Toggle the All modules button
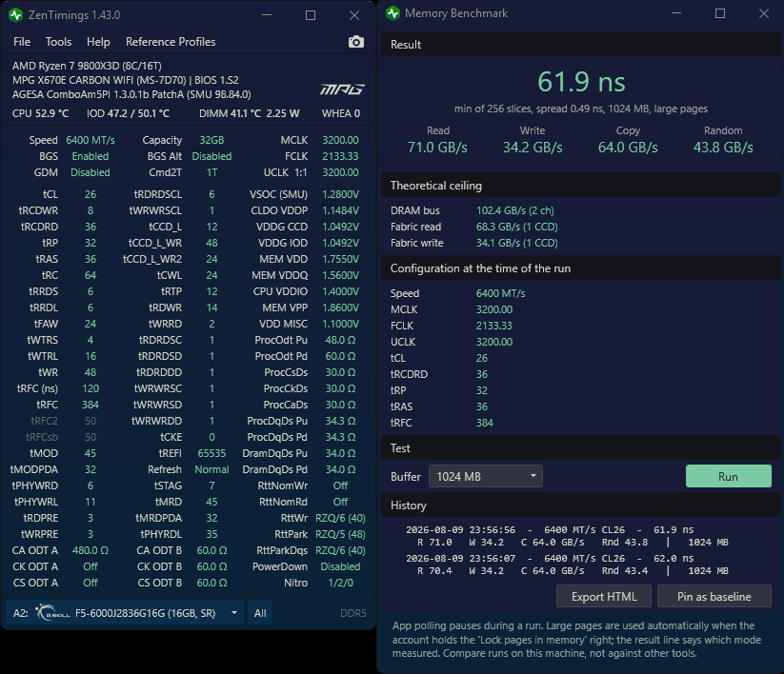This screenshot has height=674, width=784. (x=260, y=612)
